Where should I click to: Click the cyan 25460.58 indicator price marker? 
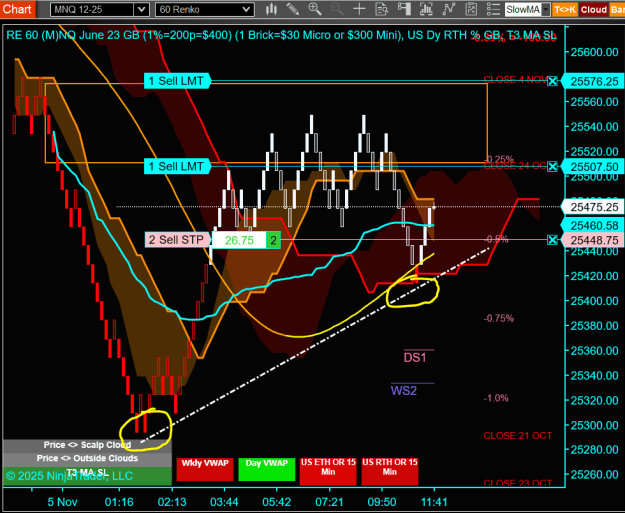[594, 226]
